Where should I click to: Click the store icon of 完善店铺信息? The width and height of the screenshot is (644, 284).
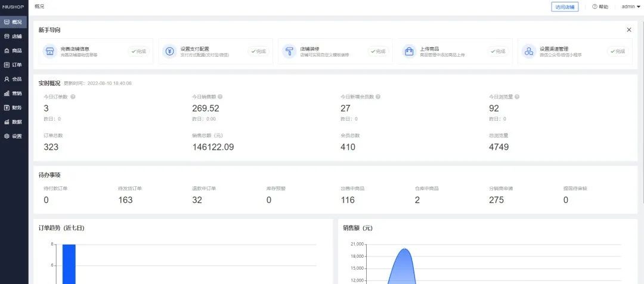click(x=49, y=51)
